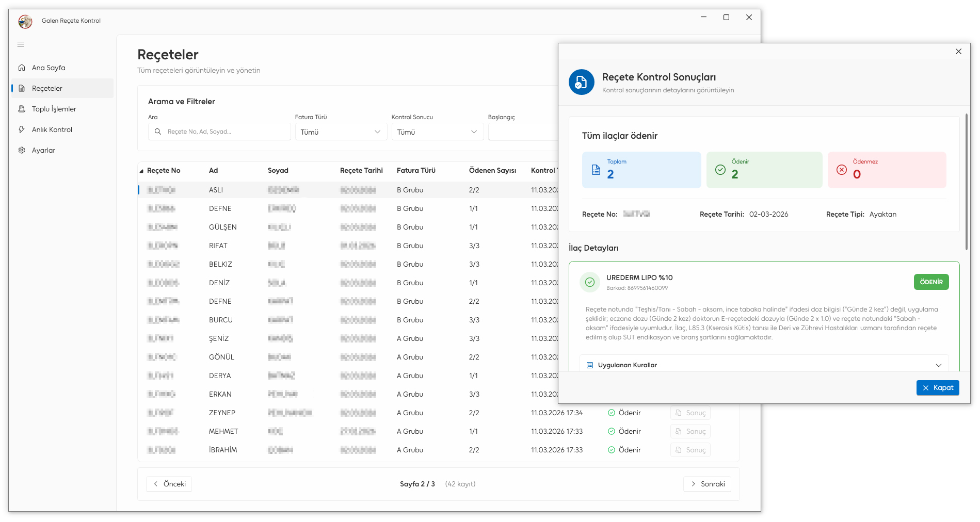The height and width of the screenshot is (522, 980).
Task: Open Sonuç button for İBRAHİM row
Action: click(690, 450)
